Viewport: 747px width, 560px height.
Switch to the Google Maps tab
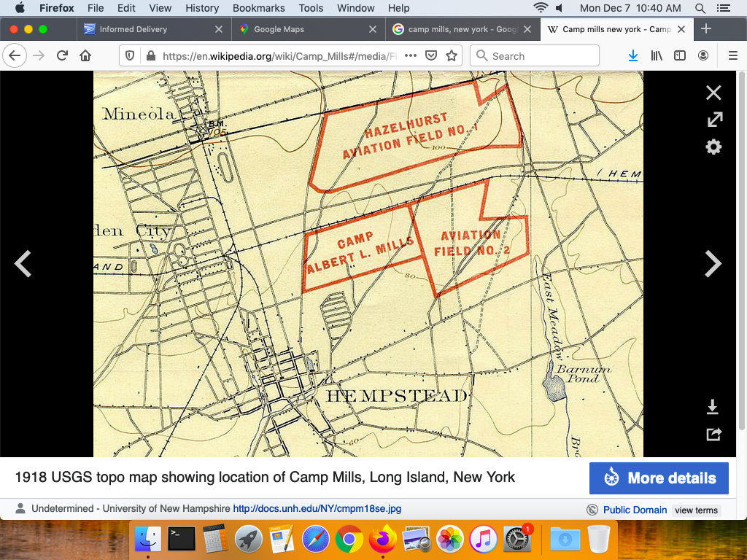tap(279, 29)
